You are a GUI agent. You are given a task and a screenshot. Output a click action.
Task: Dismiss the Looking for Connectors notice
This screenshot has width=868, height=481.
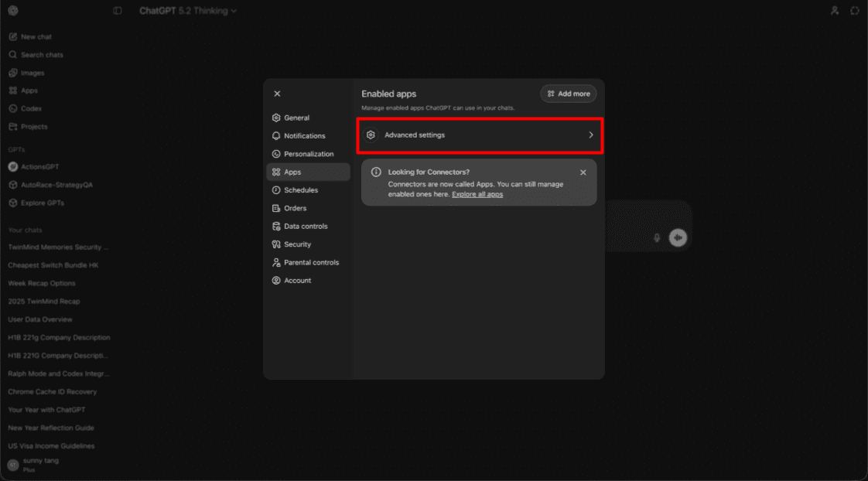tap(583, 172)
